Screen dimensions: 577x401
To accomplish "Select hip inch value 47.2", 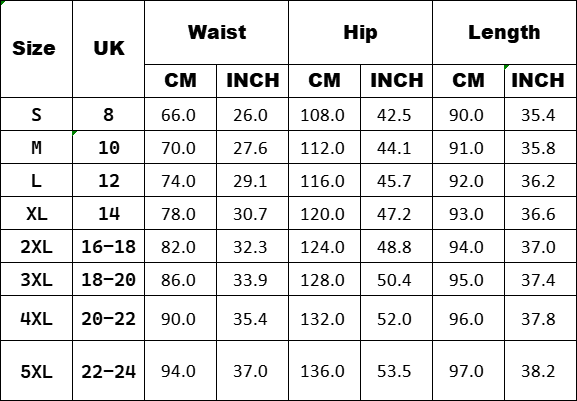I will 396,213.
